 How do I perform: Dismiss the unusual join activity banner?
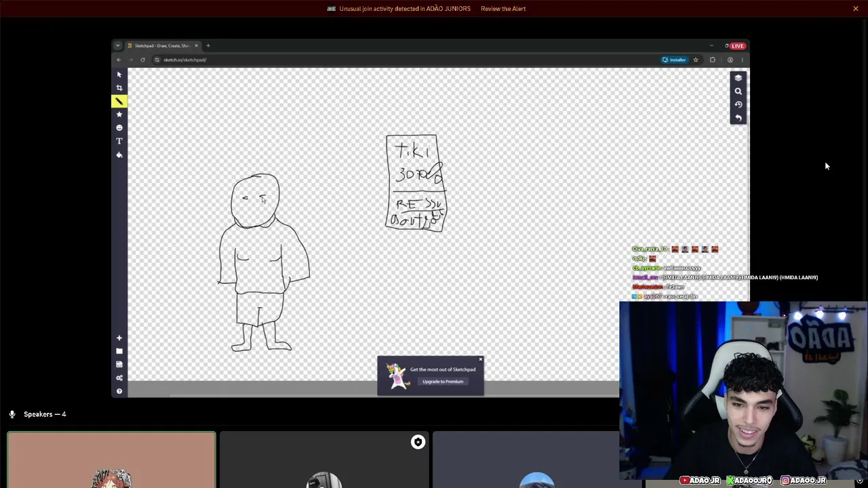coord(856,9)
